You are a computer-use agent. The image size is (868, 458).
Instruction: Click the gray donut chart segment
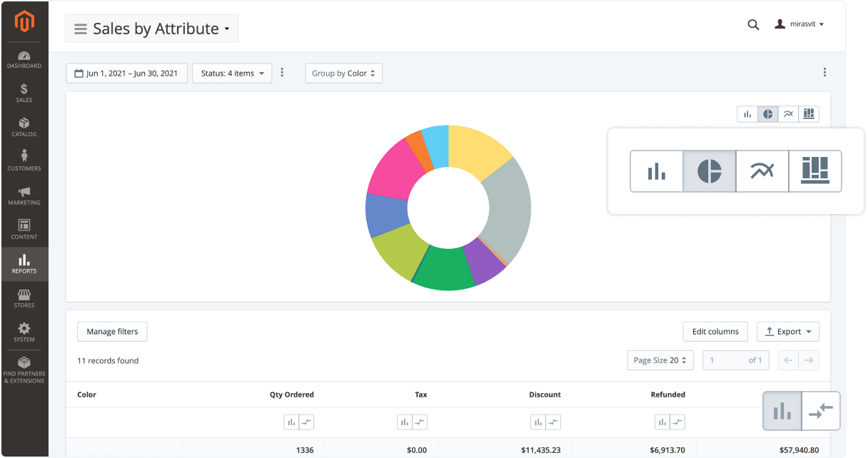pos(508,207)
